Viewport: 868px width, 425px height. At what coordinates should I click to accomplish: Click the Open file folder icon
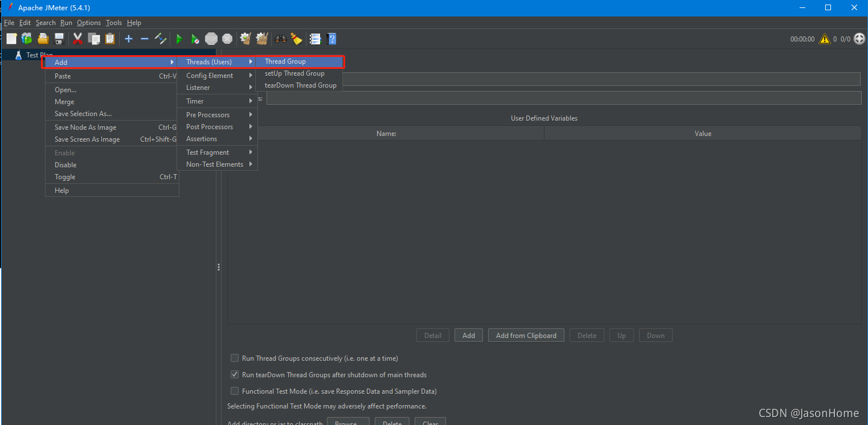coord(43,39)
